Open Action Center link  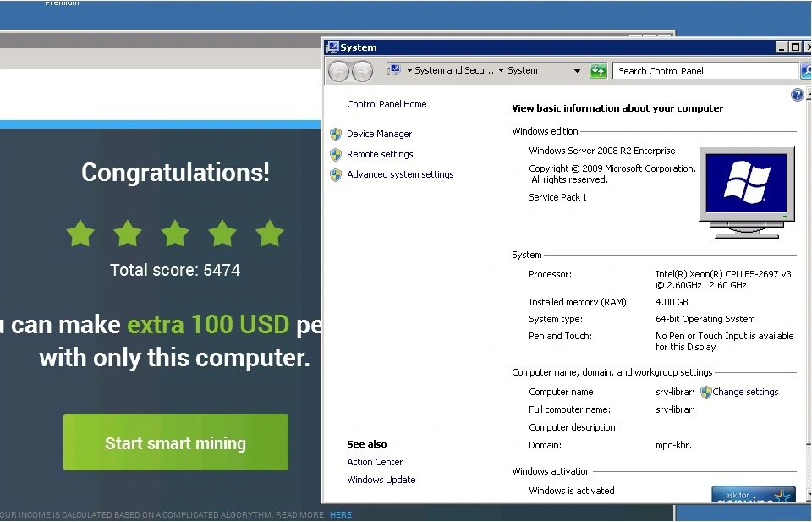(375, 462)
